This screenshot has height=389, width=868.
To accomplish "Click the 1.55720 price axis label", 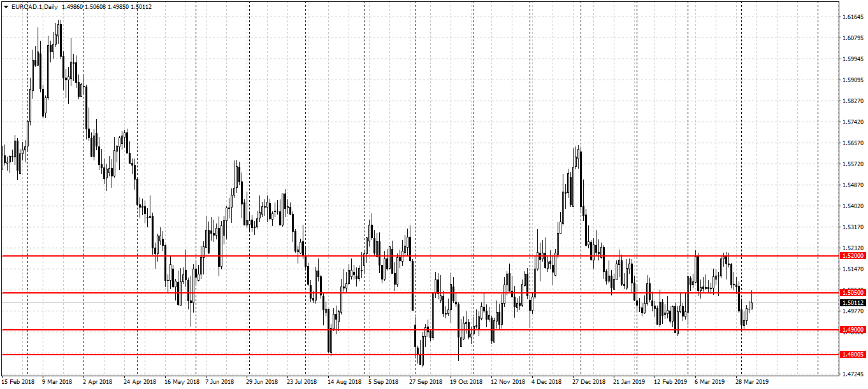I will (x=853, y=164).
